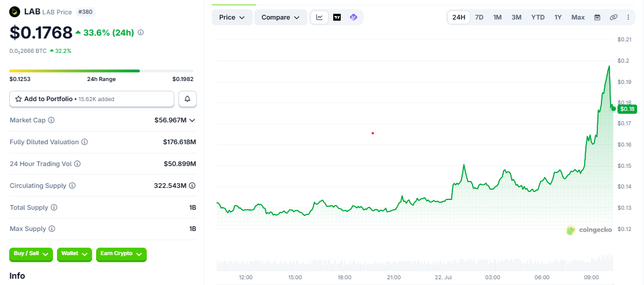The width and height of the screenshot is (644, 285).
Task: Open info icon next to 322.543M value
Action: [x=192, y=186]
